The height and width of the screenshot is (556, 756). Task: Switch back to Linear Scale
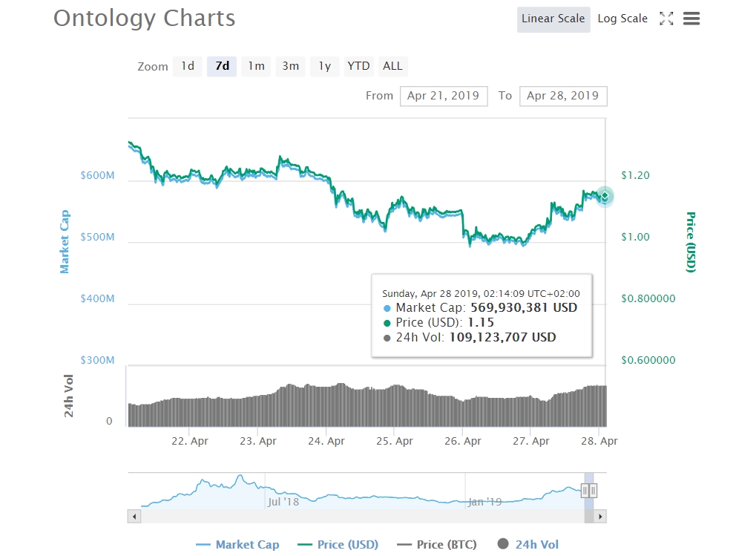point(553,18)
